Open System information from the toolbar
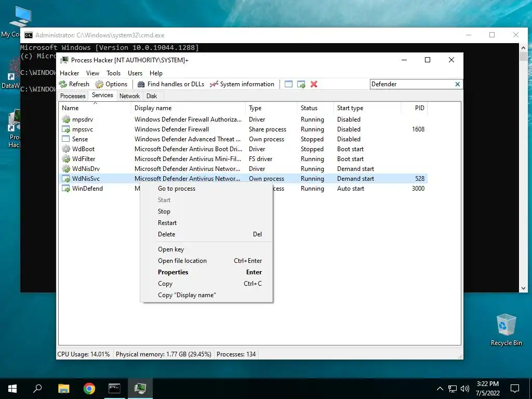Image resolution: width=532 pixels, height=399 pixels. coord(242,84)
